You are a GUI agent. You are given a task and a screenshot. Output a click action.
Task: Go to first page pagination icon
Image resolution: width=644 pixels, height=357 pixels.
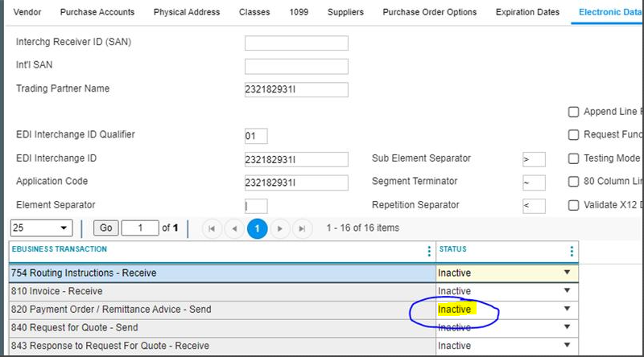212,228
